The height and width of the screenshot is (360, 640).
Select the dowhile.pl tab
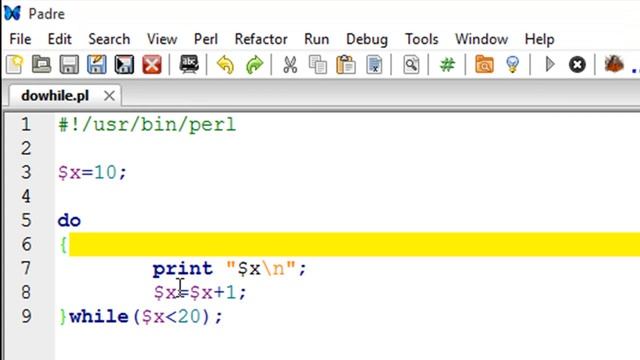click(55, 96)
